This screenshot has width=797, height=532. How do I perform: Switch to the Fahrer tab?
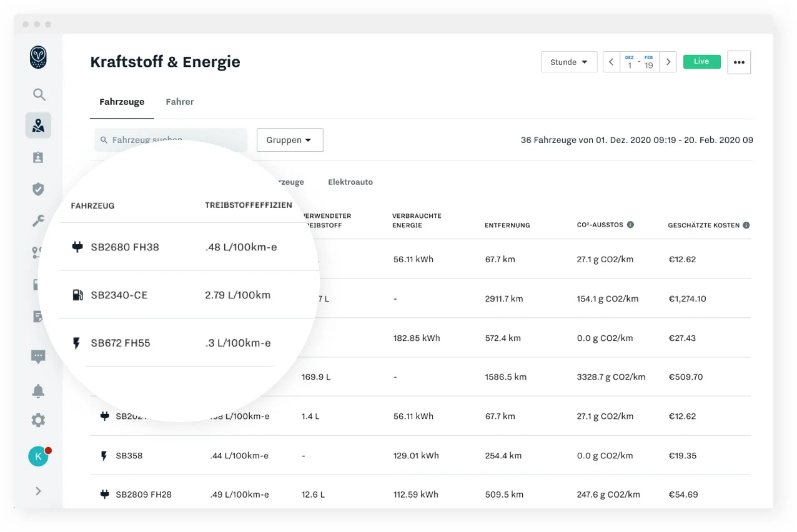click(x=180, y=102)
